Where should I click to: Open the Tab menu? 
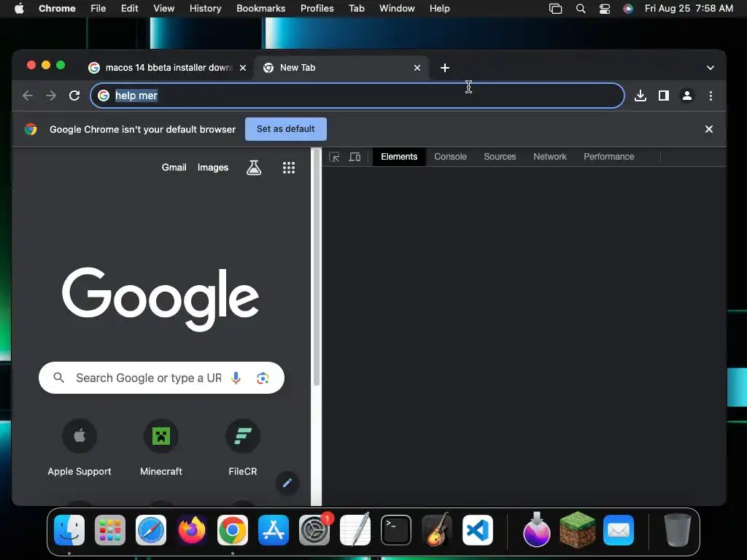click(356, 9)
